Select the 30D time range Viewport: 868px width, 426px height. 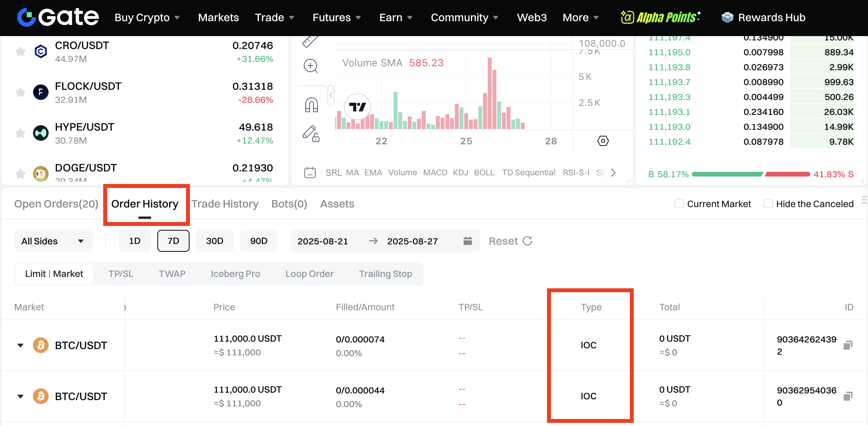[215, 241]
